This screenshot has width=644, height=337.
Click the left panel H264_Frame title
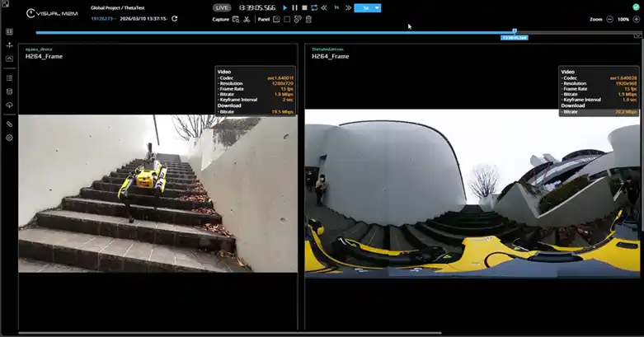click(44, 56)
